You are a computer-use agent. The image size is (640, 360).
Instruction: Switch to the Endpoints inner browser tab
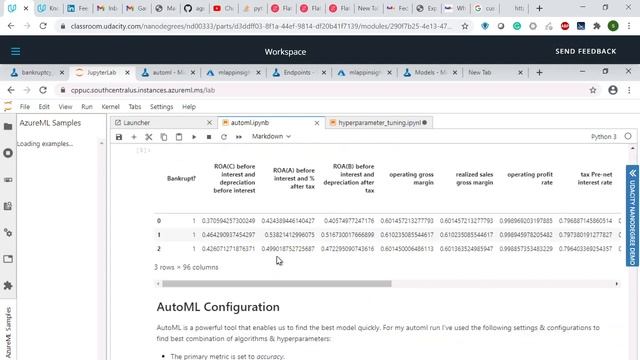[x=298, y=72]
